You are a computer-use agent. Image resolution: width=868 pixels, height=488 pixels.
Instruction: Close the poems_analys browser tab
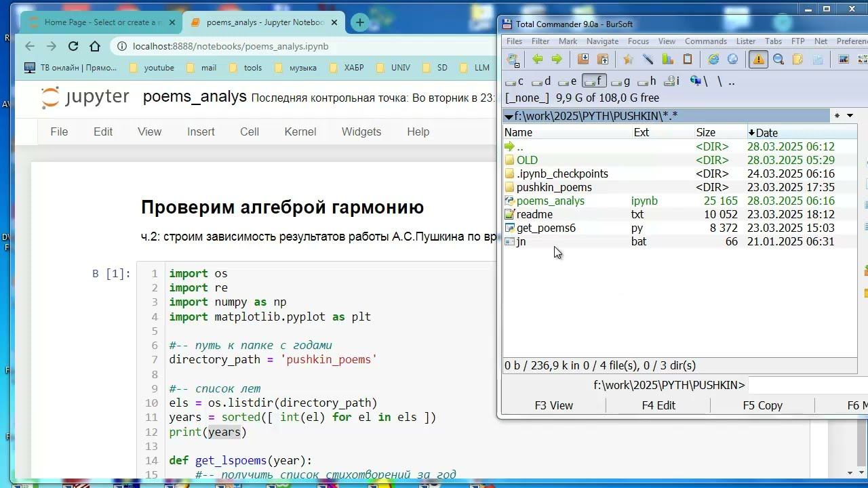(x=336, y=22)
